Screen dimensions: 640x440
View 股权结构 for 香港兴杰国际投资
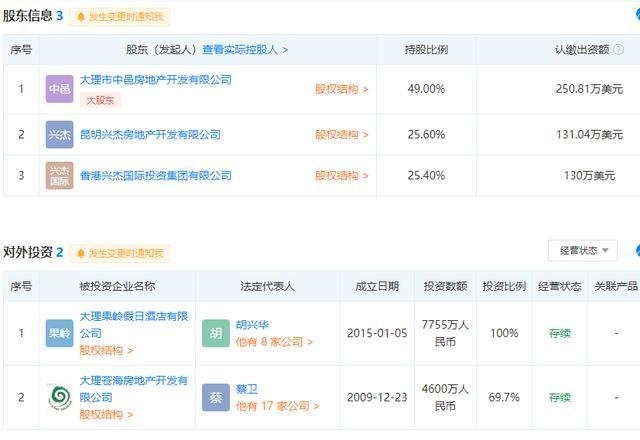[342, 176]
